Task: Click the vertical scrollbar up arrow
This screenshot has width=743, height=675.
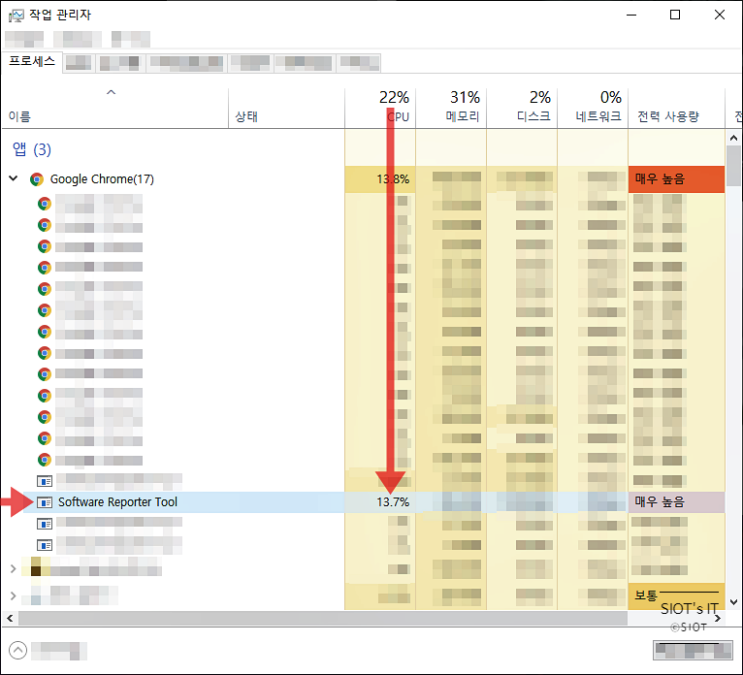Action: 734,138
